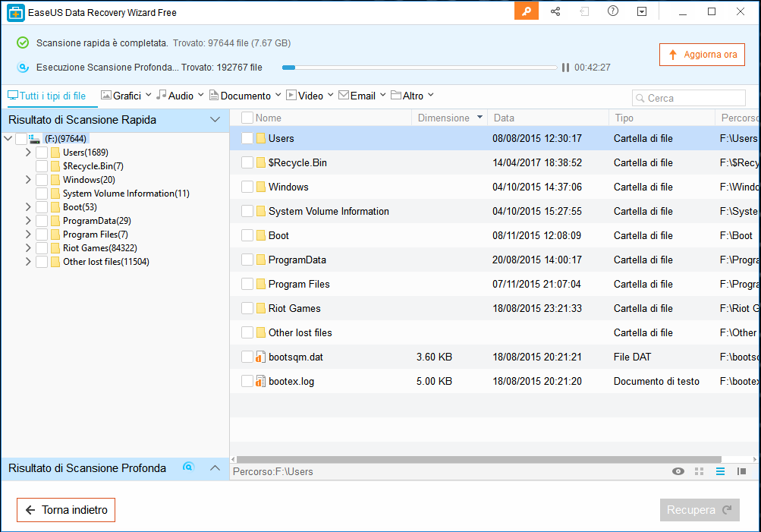Click the Other lost files folder icon in list
This screenshot has width=761, height=532.
[261, 332]
